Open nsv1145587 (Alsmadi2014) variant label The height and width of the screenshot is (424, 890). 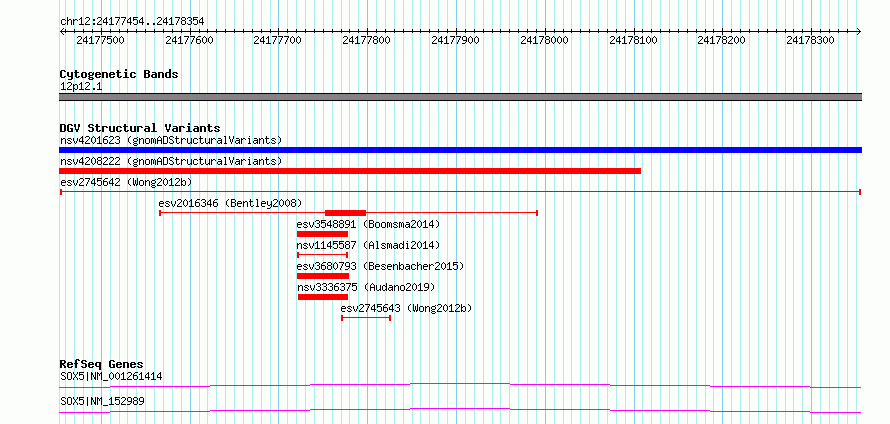coord(368,245)
